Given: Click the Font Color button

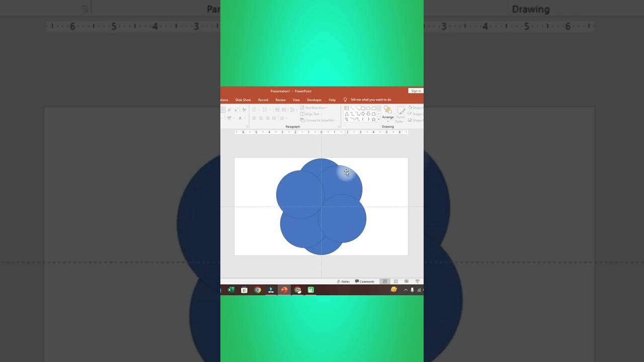Looking at the screenshot, I should [x=240, y=118].
